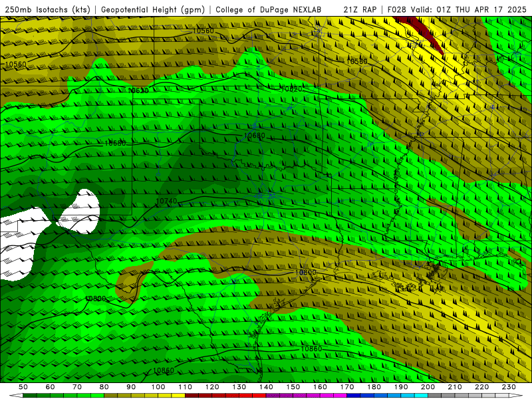Click the 170 tick label on color bar

coord(347,387)
